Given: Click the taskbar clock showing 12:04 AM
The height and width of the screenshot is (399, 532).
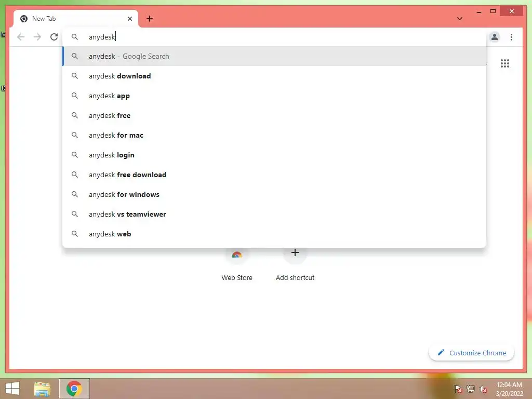Looking at the screenshot, I should tap(509, 389).
